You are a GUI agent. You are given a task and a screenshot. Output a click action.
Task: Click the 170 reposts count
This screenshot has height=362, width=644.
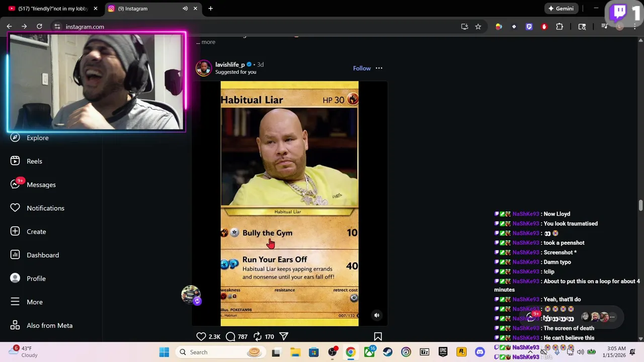pos(269,337)
